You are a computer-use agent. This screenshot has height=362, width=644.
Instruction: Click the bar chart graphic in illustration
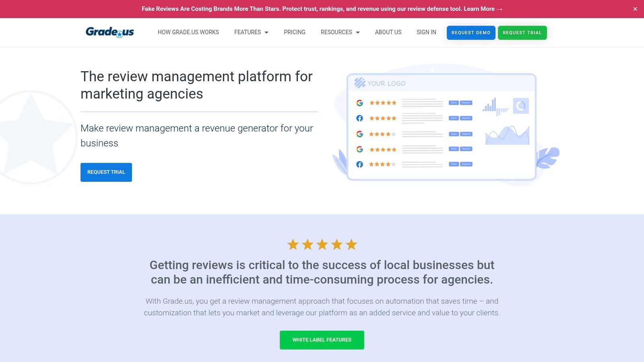pyautogui.click(x=496, y=107)
